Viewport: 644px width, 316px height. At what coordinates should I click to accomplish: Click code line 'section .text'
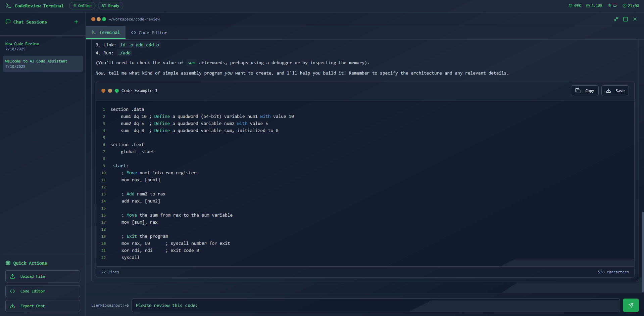point(127,145)
